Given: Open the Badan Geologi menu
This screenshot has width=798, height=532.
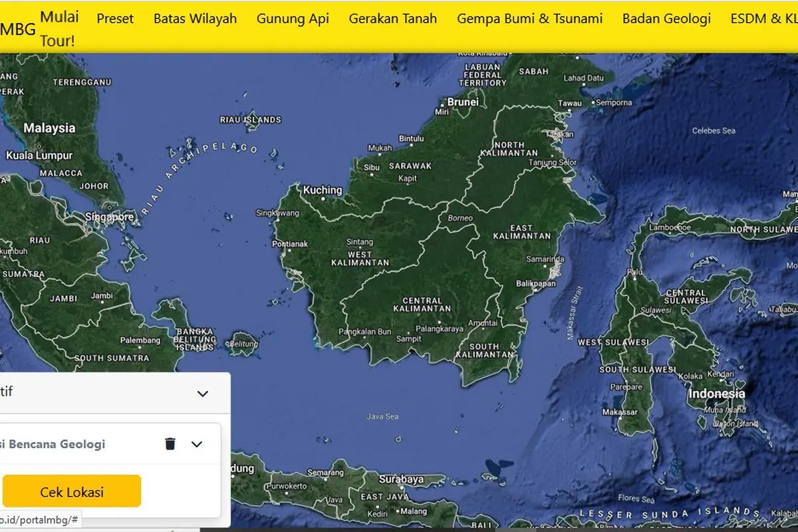Looking at the screenshot, I should pyautogui.click(x=666, y=19).
